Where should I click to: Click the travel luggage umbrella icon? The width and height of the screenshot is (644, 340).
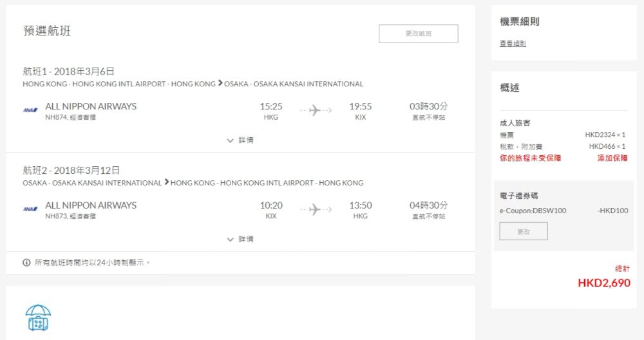pyautogui.click(x=38, y=318)
